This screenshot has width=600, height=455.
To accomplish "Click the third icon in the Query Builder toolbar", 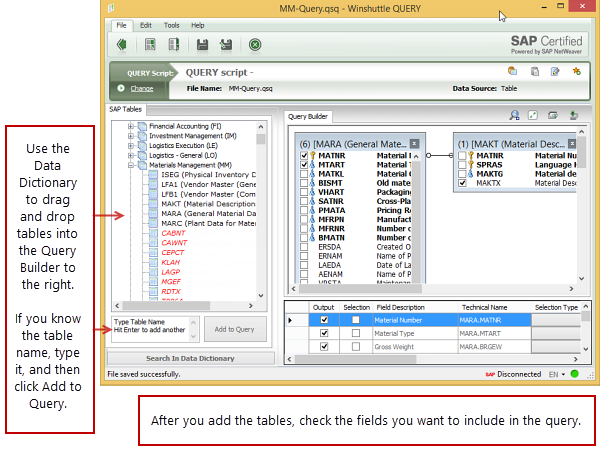I will (553, 115).
